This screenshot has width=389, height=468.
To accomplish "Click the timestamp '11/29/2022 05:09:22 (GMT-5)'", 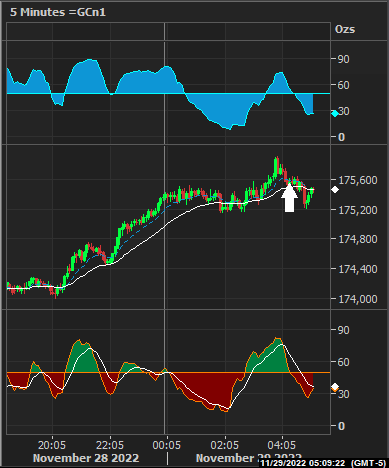I will 323,463.
